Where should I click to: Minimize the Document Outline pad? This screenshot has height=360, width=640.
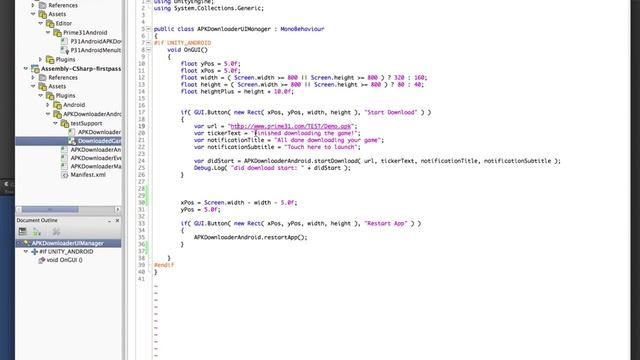pyautogui.click(x=109, y=220)
